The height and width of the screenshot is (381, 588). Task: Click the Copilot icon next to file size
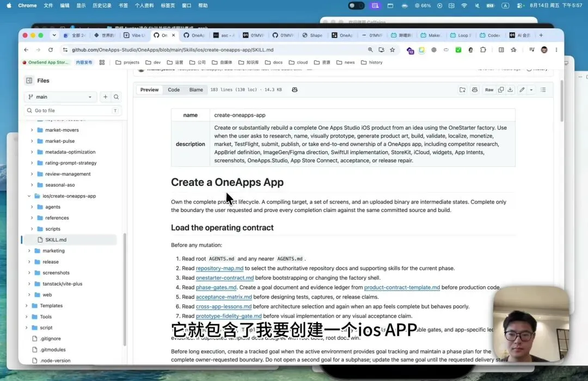point(295,90)
